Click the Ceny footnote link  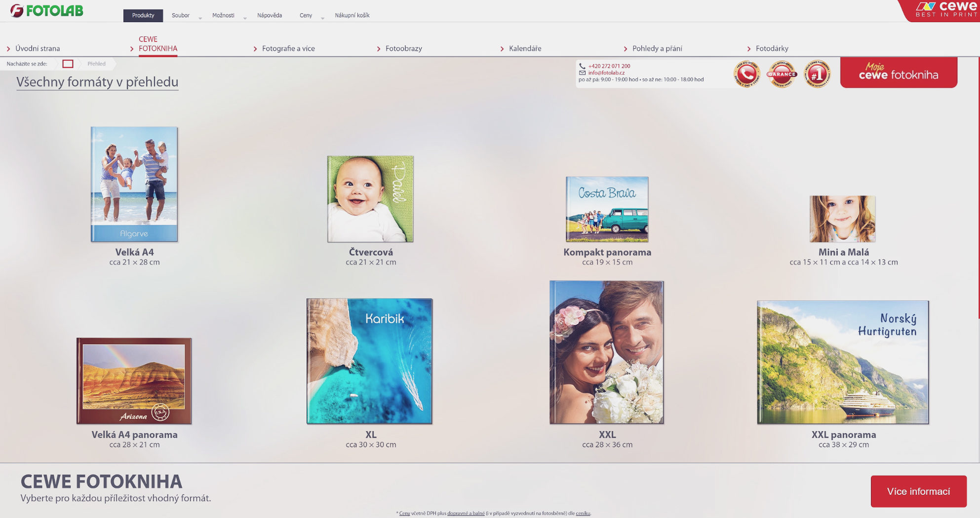pyautogui.click(x=404, y=513)
